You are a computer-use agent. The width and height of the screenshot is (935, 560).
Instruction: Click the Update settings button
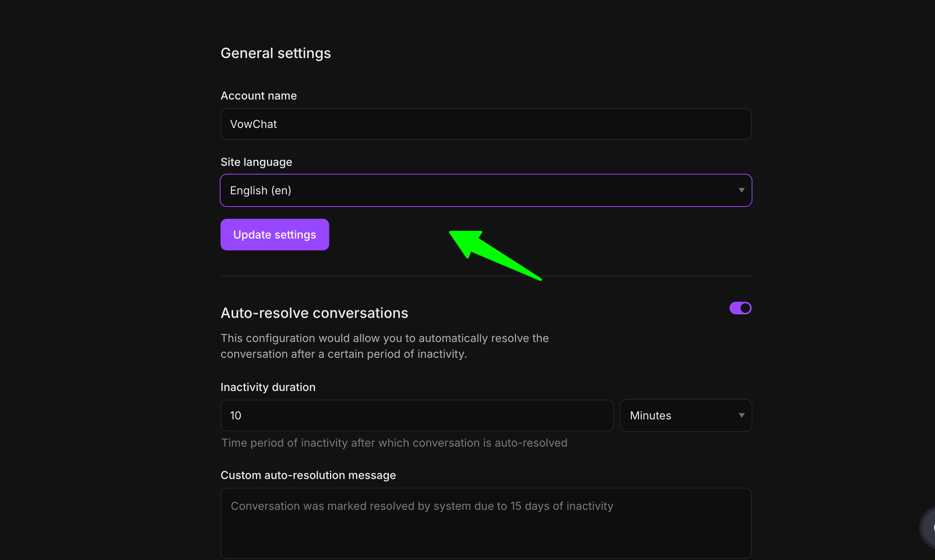click(275, 235)
